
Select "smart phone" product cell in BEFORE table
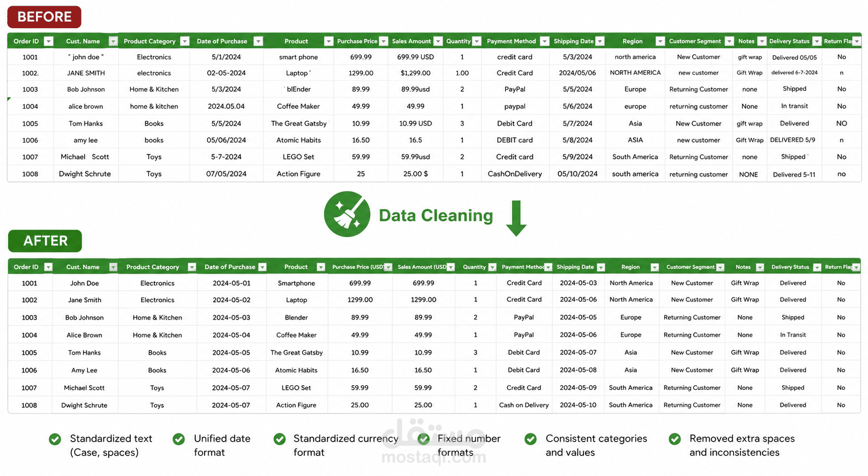298,57
